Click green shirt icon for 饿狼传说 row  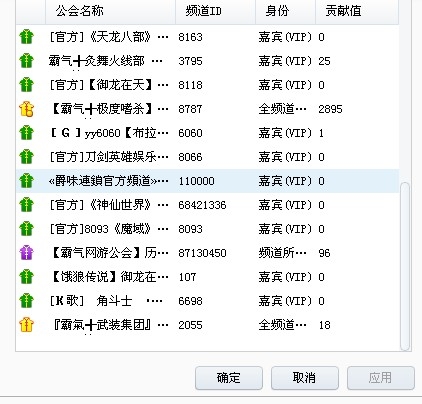26,277
